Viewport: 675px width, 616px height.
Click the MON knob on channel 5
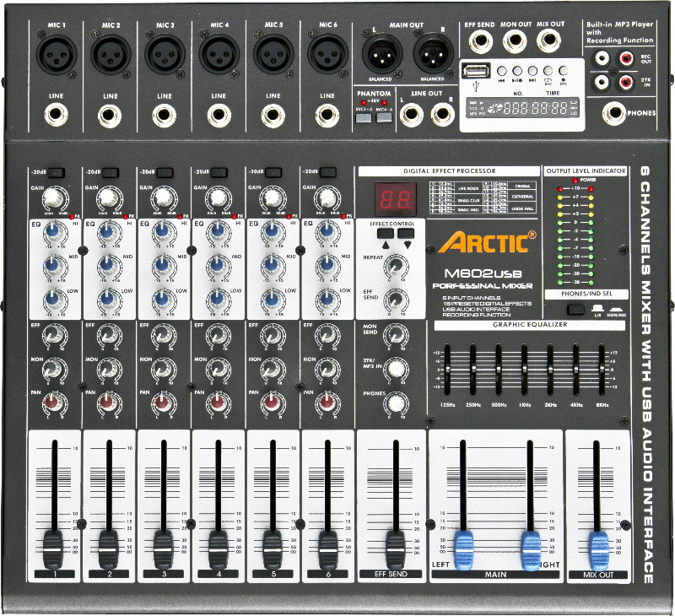[273, 370]
